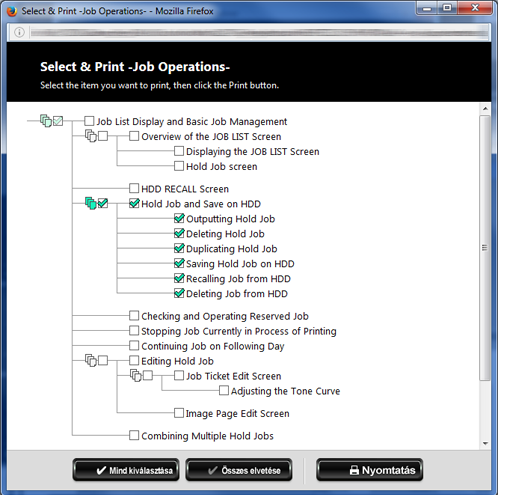This screenshot has height=495, width=517.
Task: Check the HDD RECALL Screen item
Action: [134, 188]
